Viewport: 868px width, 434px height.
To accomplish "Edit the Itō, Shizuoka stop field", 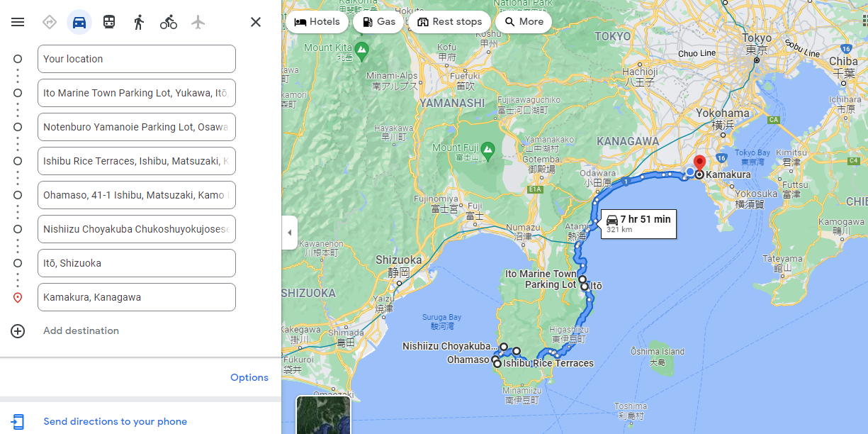I will coord(137,263).
